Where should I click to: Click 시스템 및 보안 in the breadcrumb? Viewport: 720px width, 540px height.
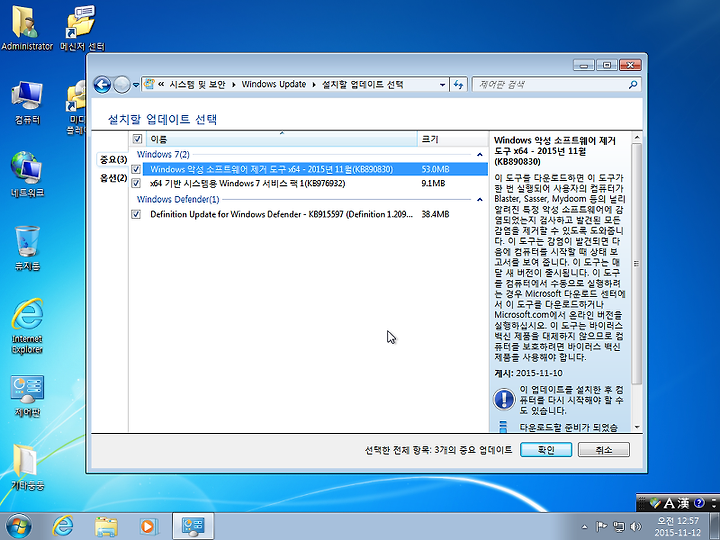(197, 84)
